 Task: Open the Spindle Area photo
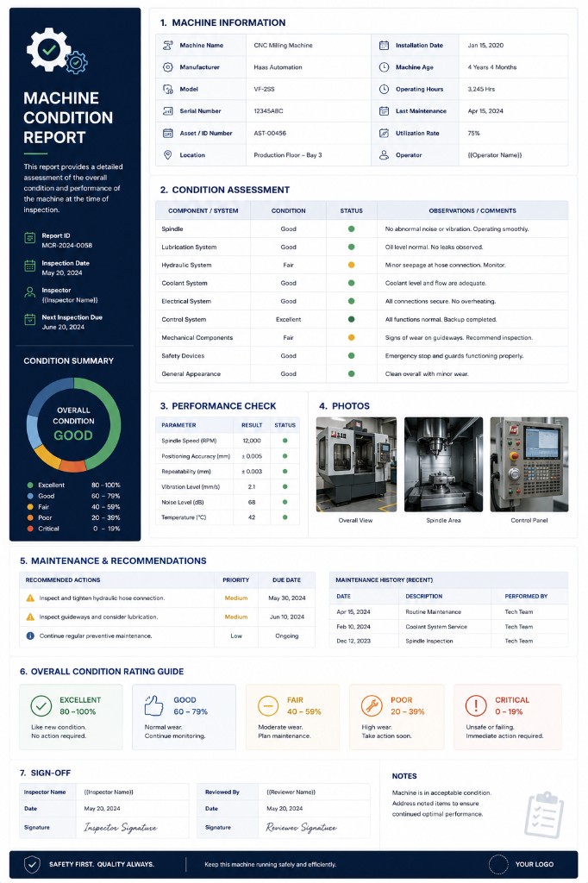click(443, 465)
